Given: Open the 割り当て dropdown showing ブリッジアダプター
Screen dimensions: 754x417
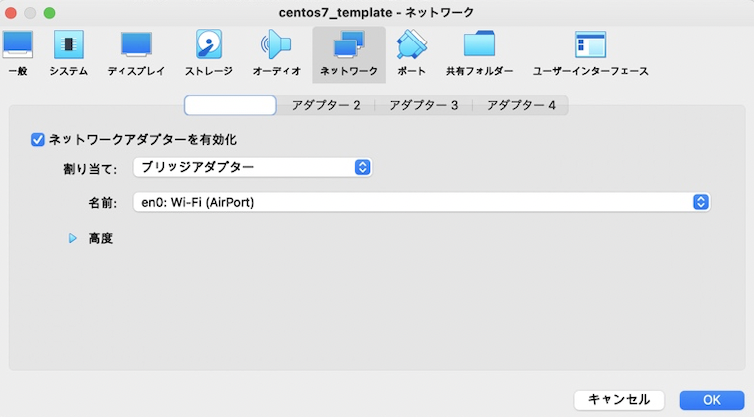Looking at the screenshot, I should click(x=252, y=167).
